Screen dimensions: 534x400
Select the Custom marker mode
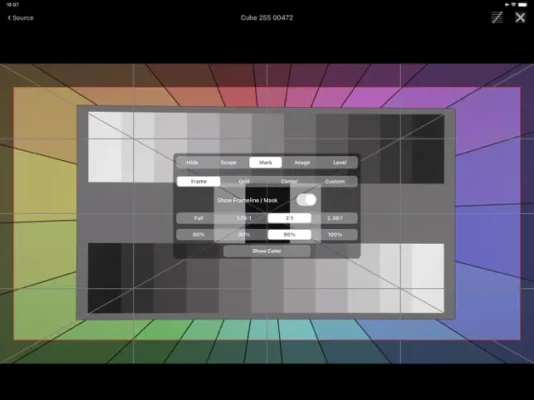click(334, 181)
